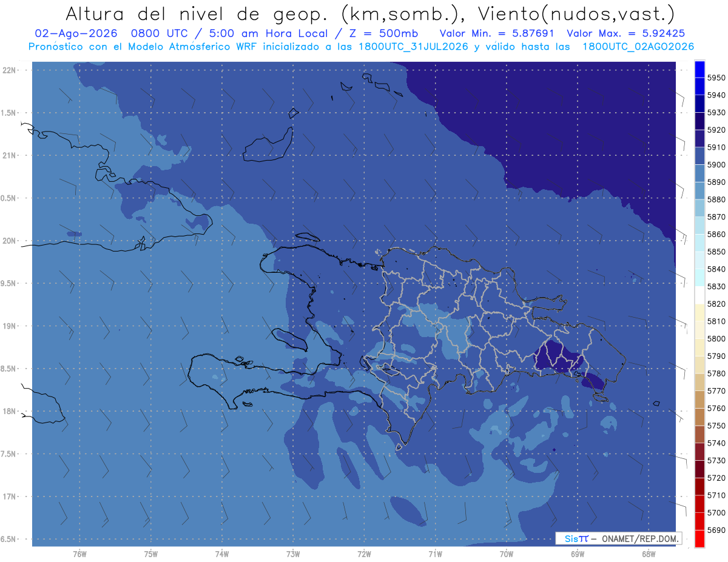Click the '5790' colorbar label
This screenshot has height=562, width=728.
click(716, 356)
